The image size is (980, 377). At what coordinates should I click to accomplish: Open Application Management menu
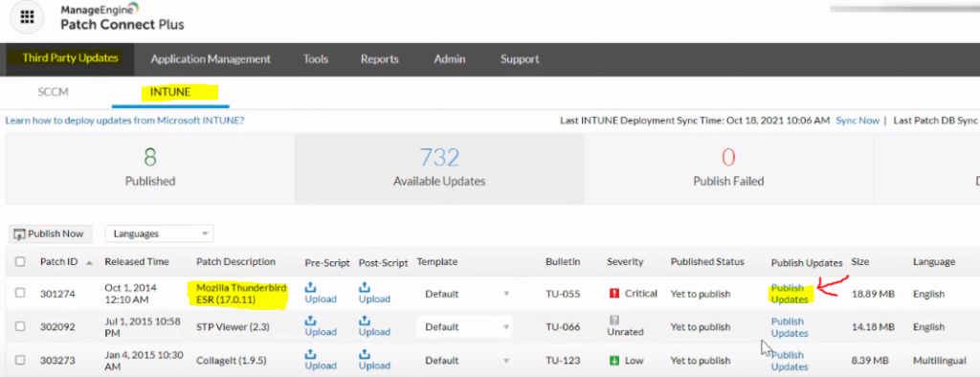coord(211,58)
